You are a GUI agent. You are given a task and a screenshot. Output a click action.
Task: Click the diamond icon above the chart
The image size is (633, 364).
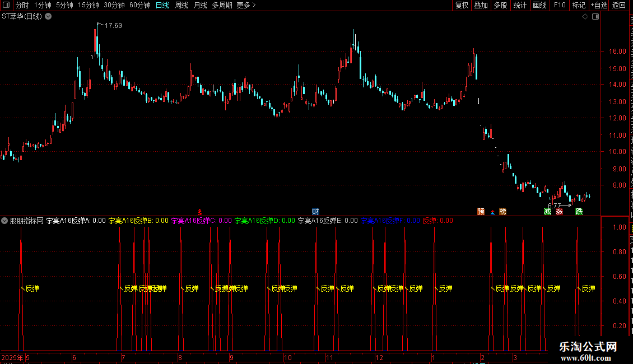(x=585, y=16)
